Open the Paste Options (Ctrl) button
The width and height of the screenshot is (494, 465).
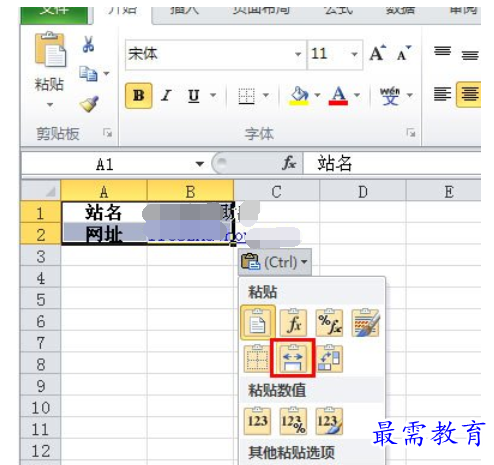pyautogui.click(x=275, y=262)
